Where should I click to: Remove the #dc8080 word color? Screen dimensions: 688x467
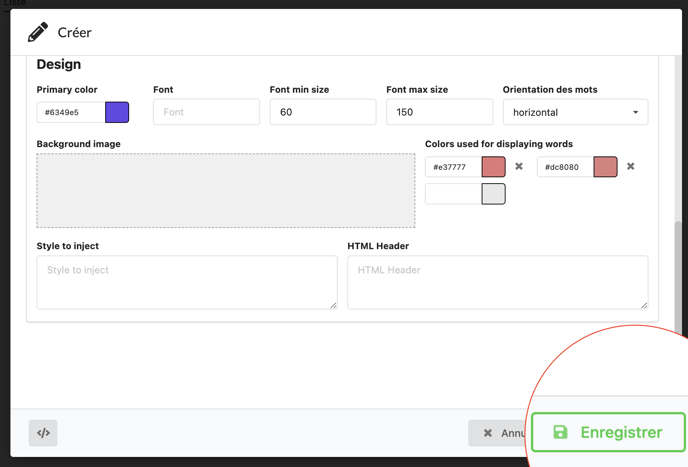coord(631,166)
